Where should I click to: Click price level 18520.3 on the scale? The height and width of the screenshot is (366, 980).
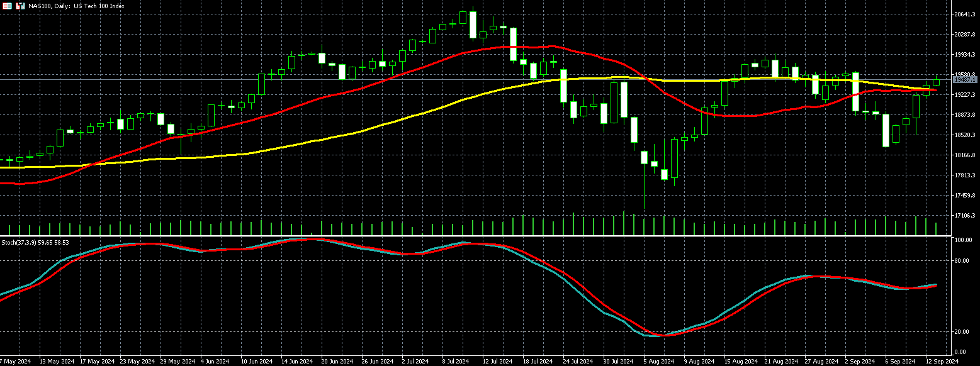click(964, 135)
